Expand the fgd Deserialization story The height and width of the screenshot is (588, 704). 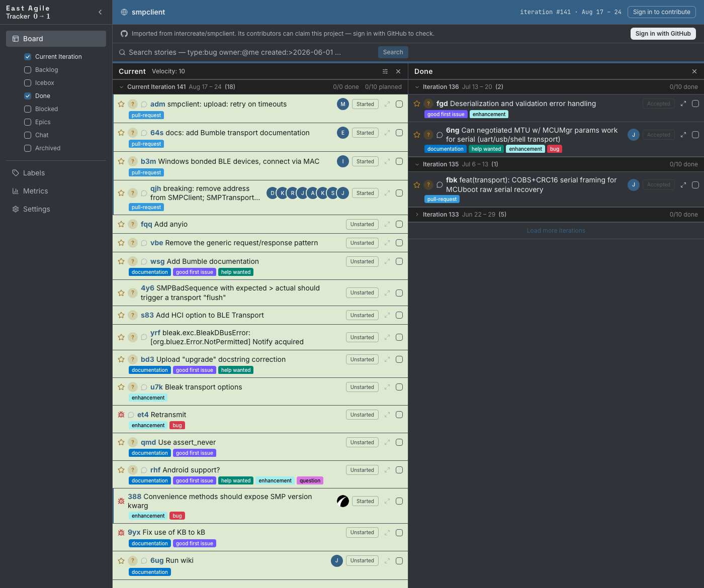683,104
